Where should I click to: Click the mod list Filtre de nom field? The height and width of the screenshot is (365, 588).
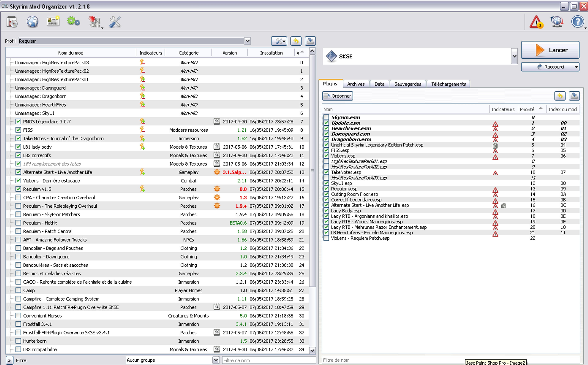coord(269,360)
